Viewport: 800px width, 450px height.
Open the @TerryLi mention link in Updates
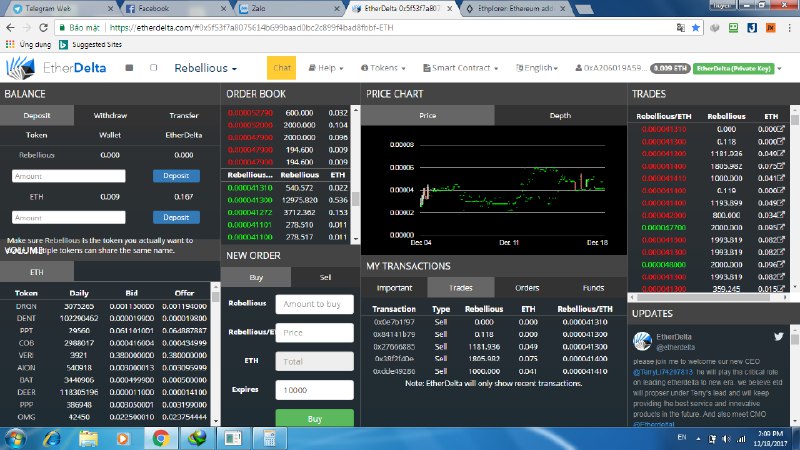[x=663, y=372]
